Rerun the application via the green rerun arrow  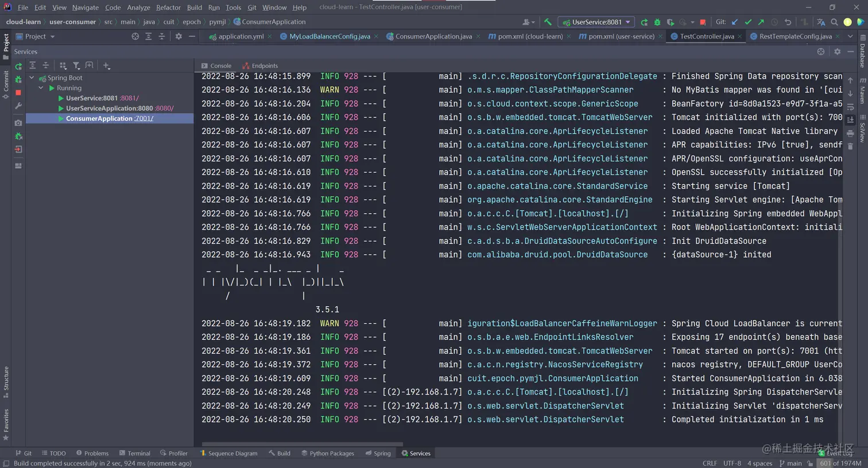pos(644,22)
